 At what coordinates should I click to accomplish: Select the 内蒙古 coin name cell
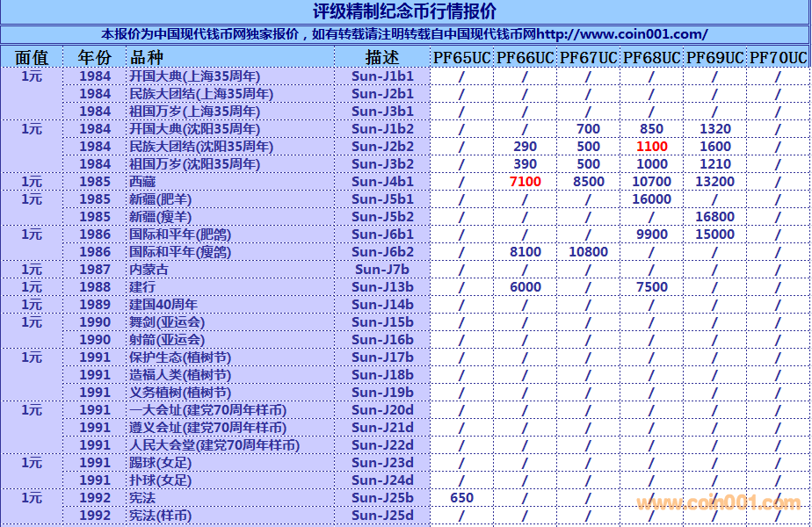(149, 270)
